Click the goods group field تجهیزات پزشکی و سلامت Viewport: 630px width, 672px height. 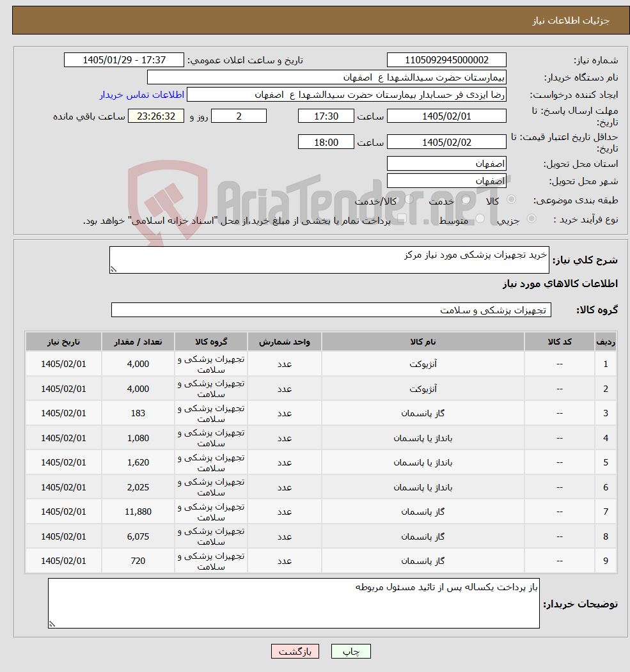pyautogui.click(x=331, y=310)
